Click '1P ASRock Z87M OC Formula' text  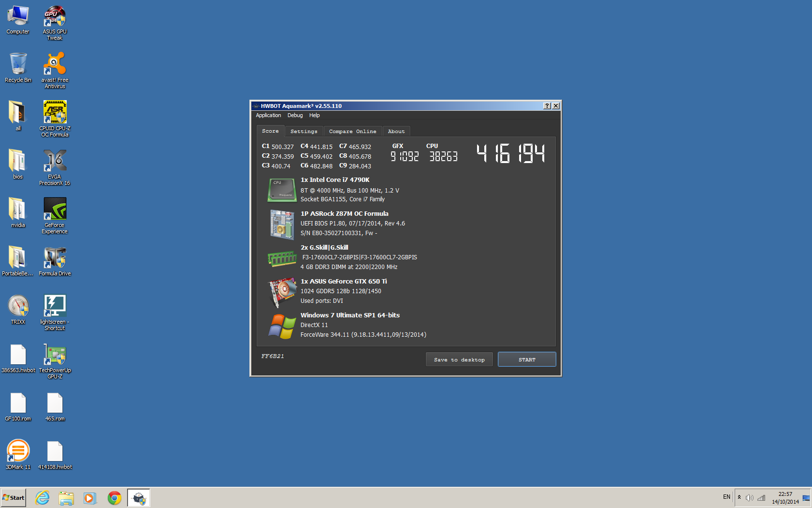pos(345,214)
